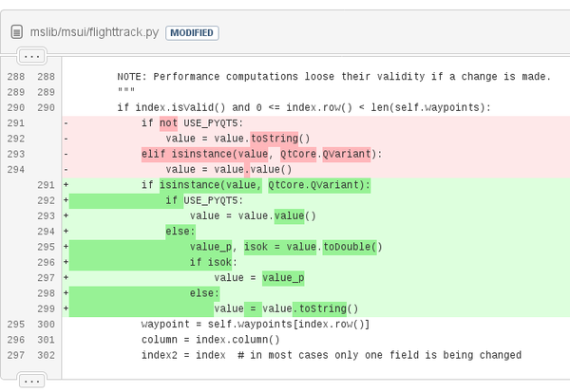Expand hidden lines above line 288
Image resolution: width=570 pixels, height=392 pixels.
(32, 56)
